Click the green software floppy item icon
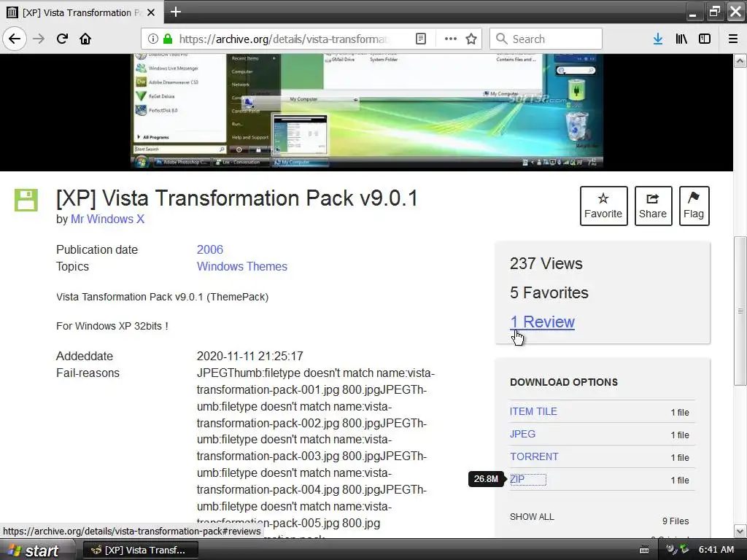 pos(26,200)
